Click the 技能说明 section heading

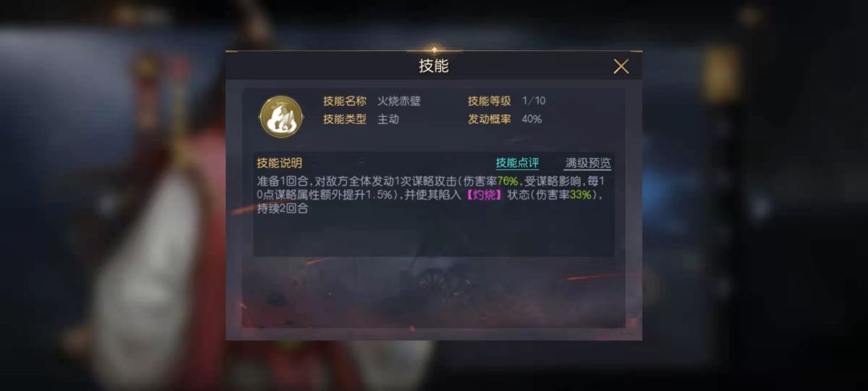pyautogui.click(x=279, y=163)
